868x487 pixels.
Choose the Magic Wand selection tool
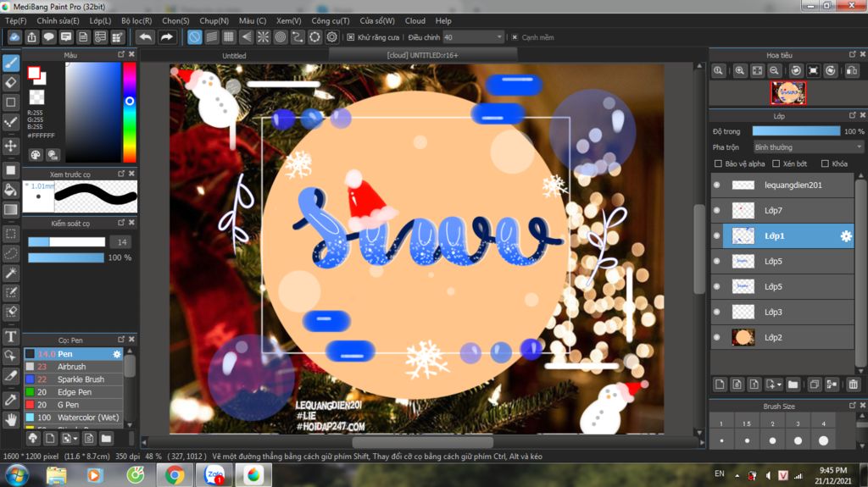click(11, 273)
